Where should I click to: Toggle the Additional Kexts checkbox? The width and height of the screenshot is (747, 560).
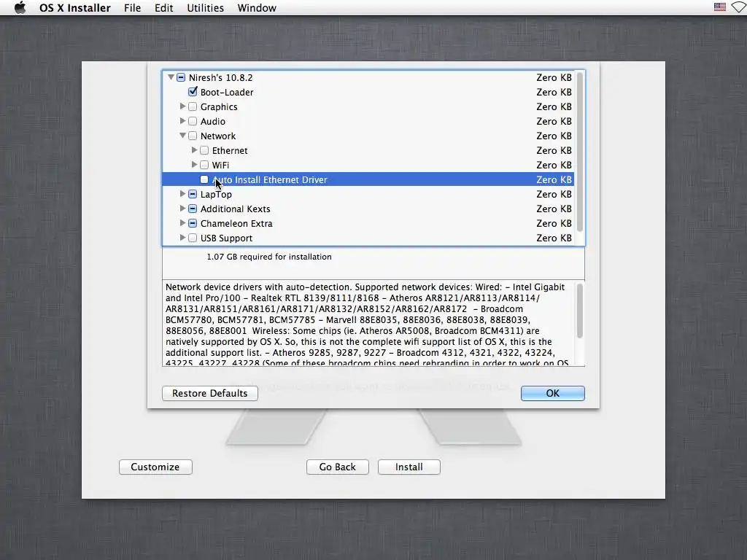[x=193, y=209]
